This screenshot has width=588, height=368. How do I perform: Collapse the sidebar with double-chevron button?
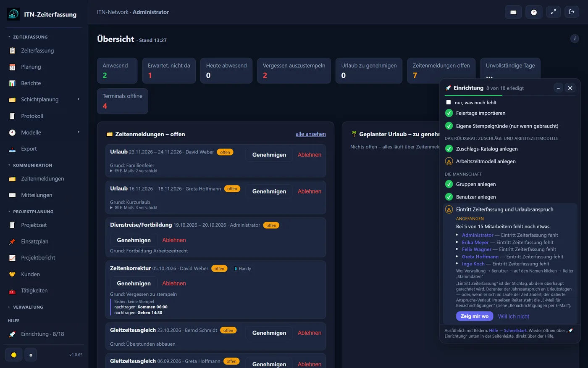point(31,355)
